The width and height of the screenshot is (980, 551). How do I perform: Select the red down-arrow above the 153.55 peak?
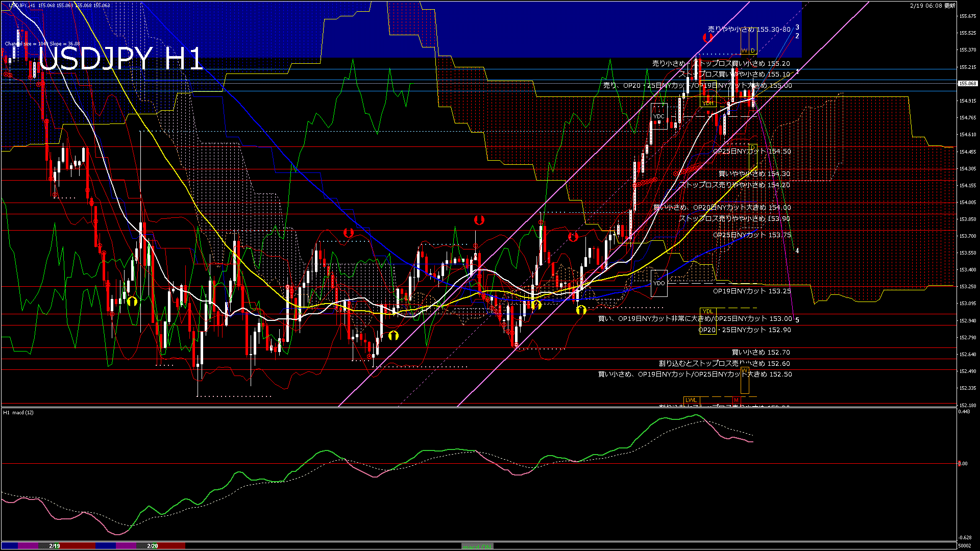click(479, 220)
